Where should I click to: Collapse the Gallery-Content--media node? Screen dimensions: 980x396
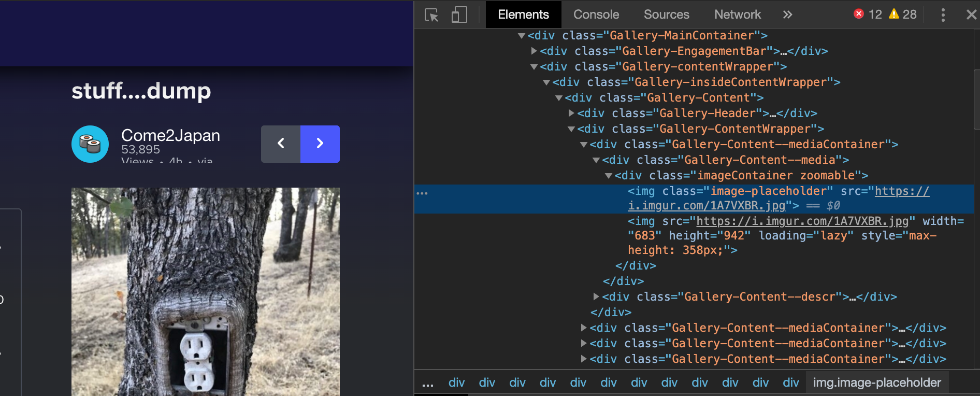pyautogui.click(x=596, y=160)
